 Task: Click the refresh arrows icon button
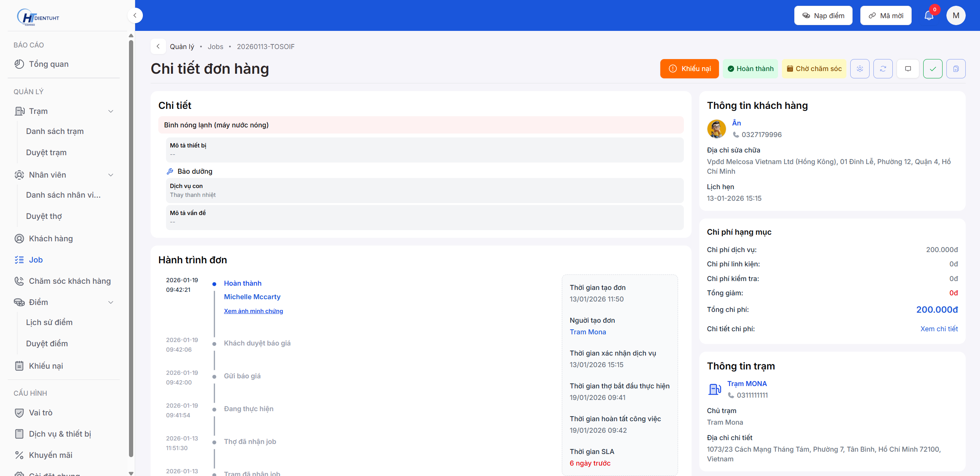click(x=883, y=69)
